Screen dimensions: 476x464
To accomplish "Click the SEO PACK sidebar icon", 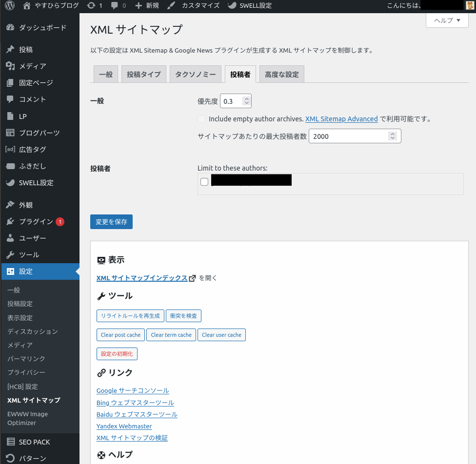I will pos(11,442).
